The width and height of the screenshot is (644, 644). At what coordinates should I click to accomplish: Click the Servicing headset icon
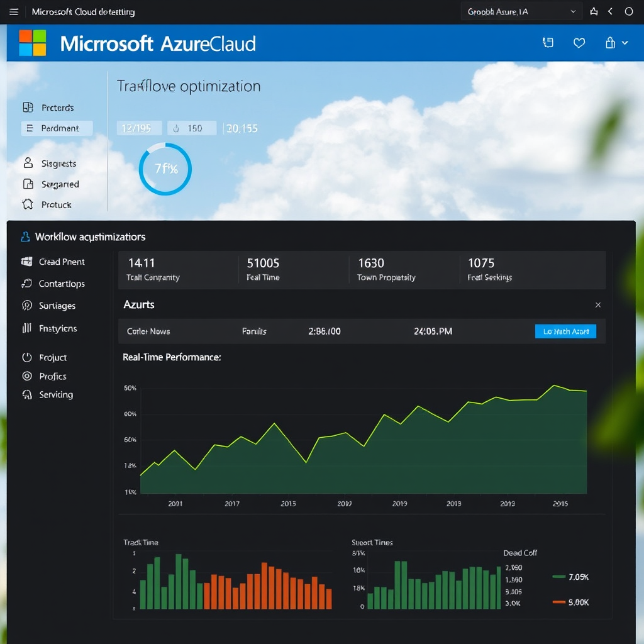tap(27, 395)
